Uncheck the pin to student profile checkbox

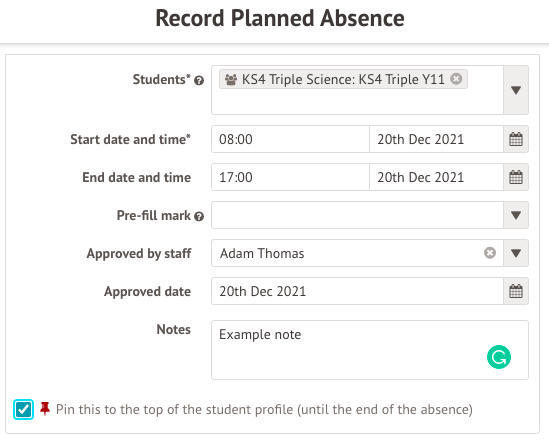click(x=23, y=410)
